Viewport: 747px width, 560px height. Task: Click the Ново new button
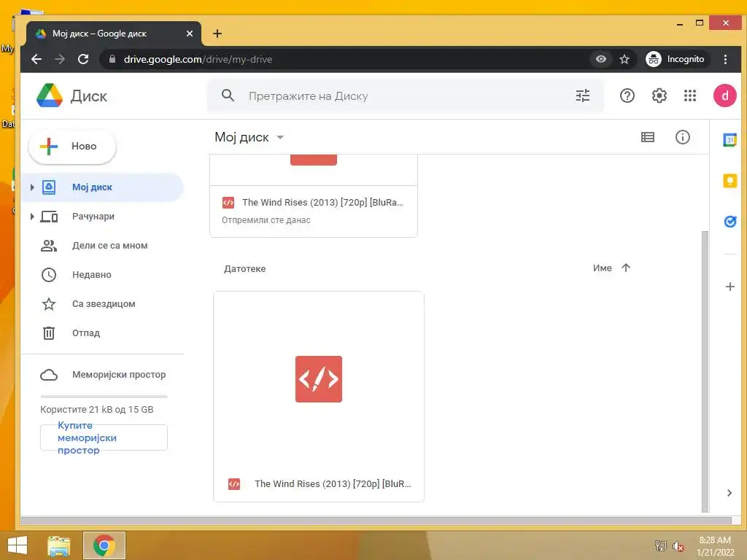tap(72, 146)
